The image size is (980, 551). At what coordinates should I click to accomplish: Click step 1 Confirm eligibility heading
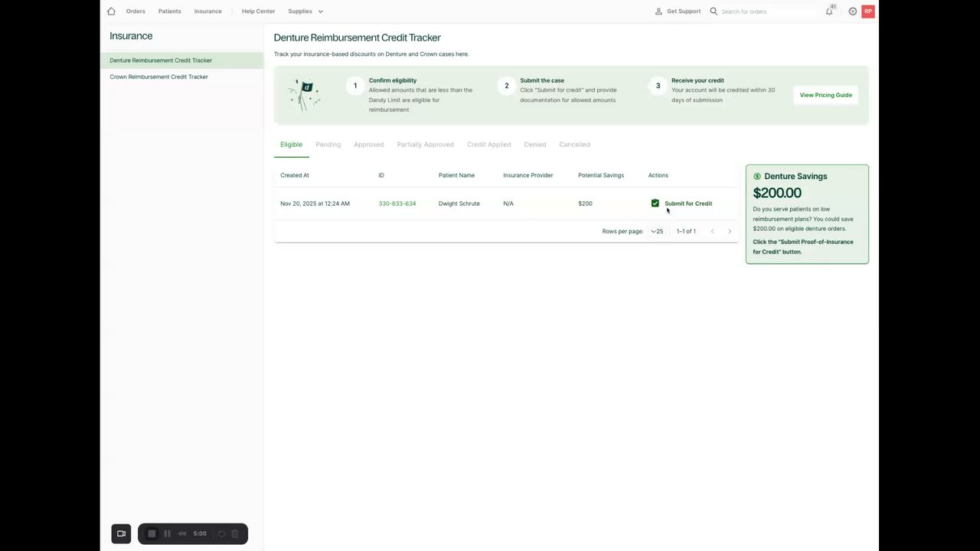pyautogui.click(x=393, y=80)
